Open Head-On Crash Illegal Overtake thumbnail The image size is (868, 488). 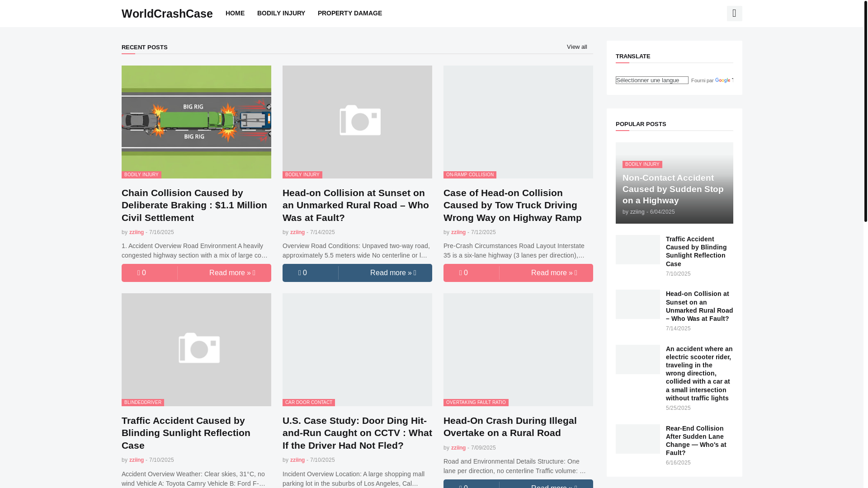pos(518,350)
